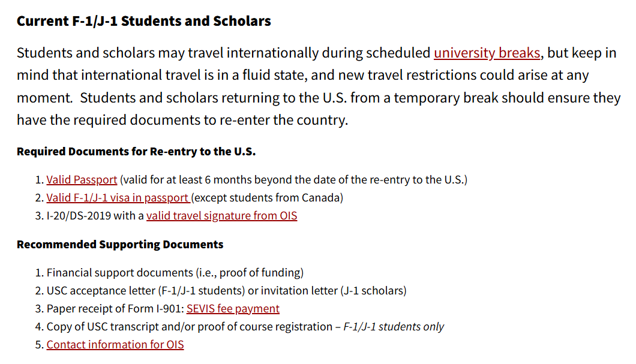Click the Valid Passport link
This screenshot has height=364, width=636.
(82, 180)
